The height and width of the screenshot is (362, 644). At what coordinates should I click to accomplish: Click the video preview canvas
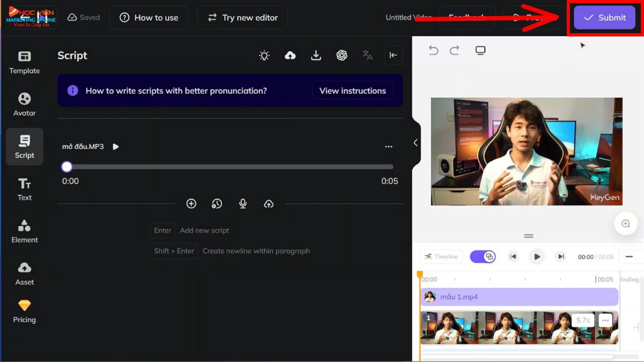pyautogui.click(x=526, y=151)
